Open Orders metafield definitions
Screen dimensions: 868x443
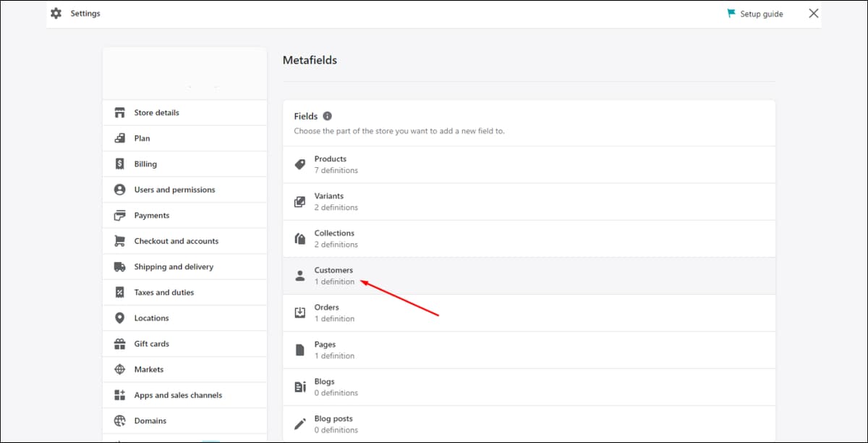(529, 313)
